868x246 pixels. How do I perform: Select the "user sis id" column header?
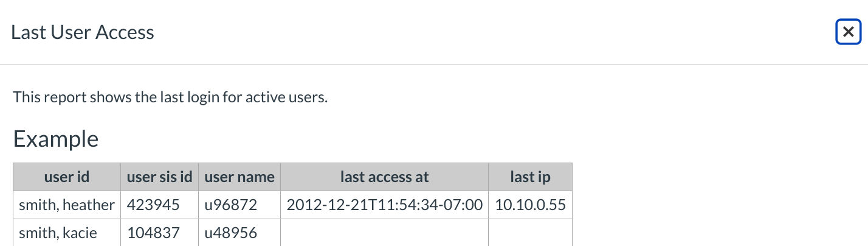coord(159,177)
